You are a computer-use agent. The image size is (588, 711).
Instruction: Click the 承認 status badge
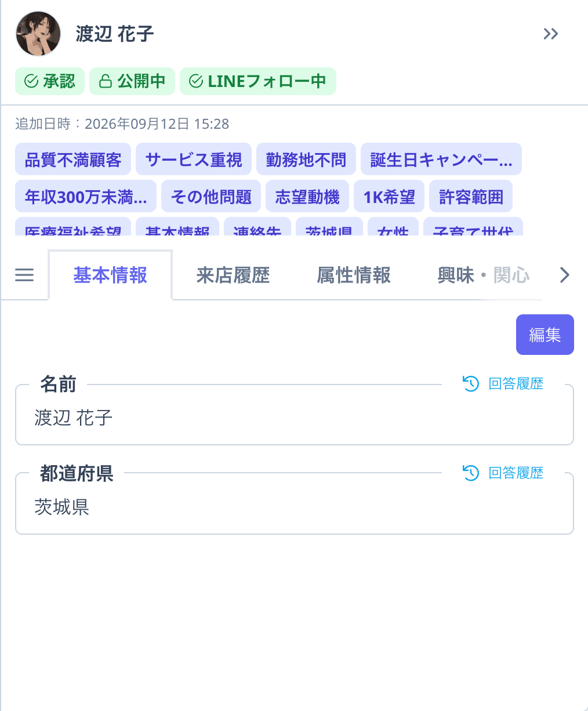(x=50, y=81)
